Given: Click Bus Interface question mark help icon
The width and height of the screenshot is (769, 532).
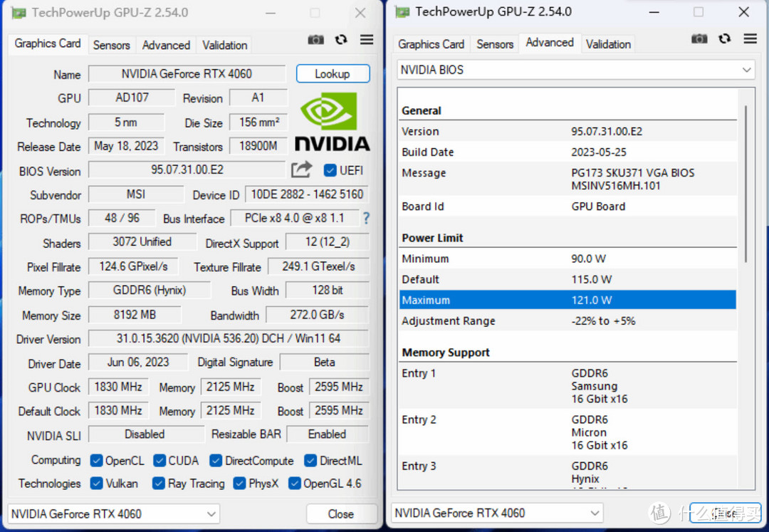Looking at the screenshot, I should click(366, 218).
